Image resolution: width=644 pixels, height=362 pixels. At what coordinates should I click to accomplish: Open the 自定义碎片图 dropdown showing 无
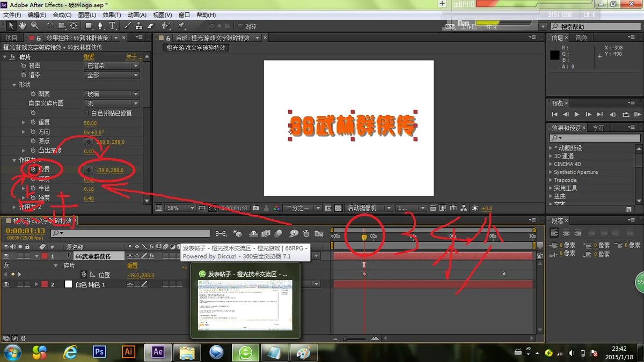point(112,104)
